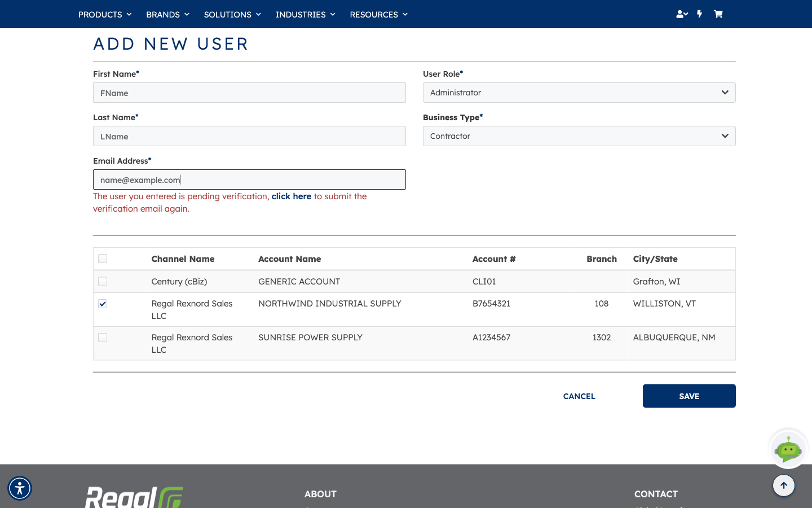
Task: Focus the First Name input field
Action: pos(249,93)
